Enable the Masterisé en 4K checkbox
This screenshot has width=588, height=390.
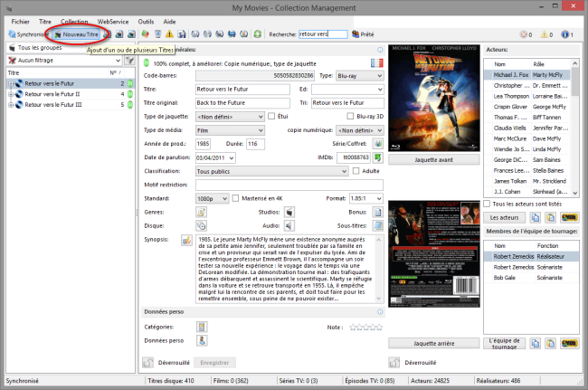235,198
